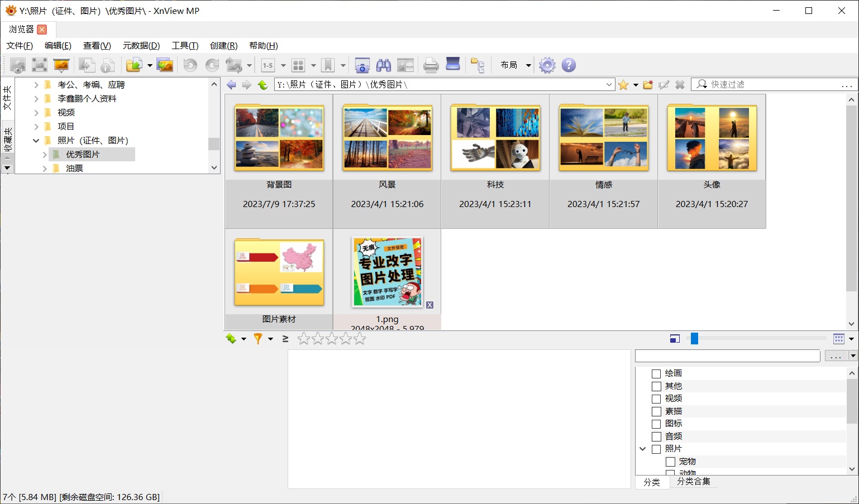Open the 元数据(D) menu
This screenshot has height=504, width=859.
point(141,46)
